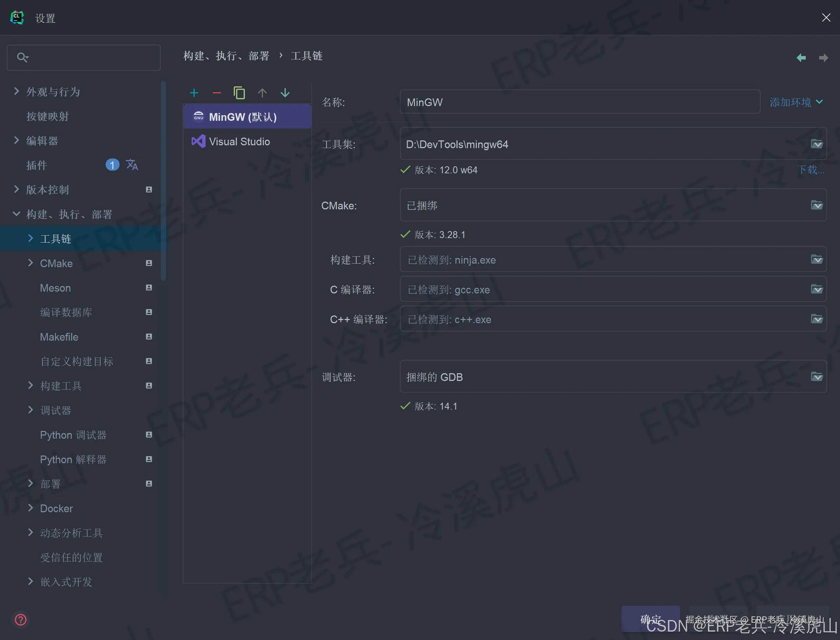Navigate forward in settings history
The image size is (840, 640).
coord(824,57)
